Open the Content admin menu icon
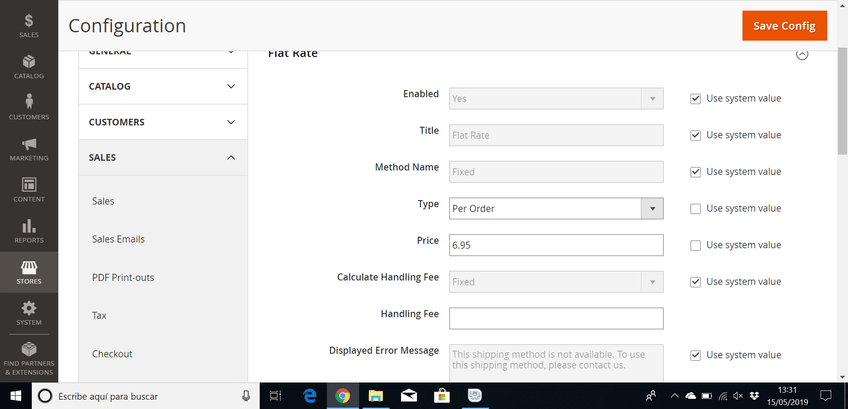 28,189
